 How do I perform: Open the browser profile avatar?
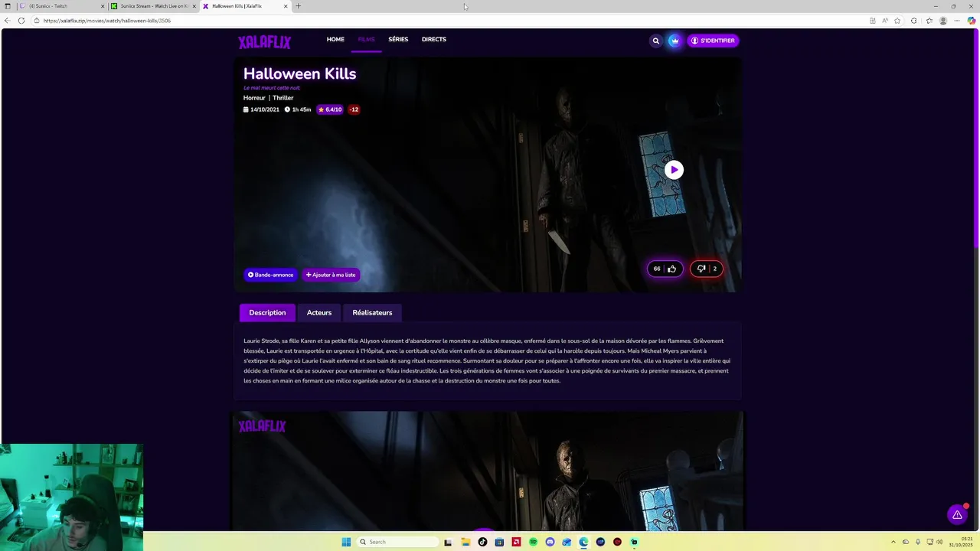(x=943, y=21)
